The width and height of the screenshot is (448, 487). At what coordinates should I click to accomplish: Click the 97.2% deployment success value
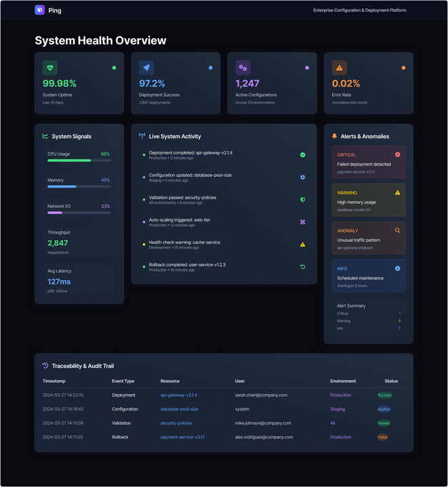(x=152, y=83)
